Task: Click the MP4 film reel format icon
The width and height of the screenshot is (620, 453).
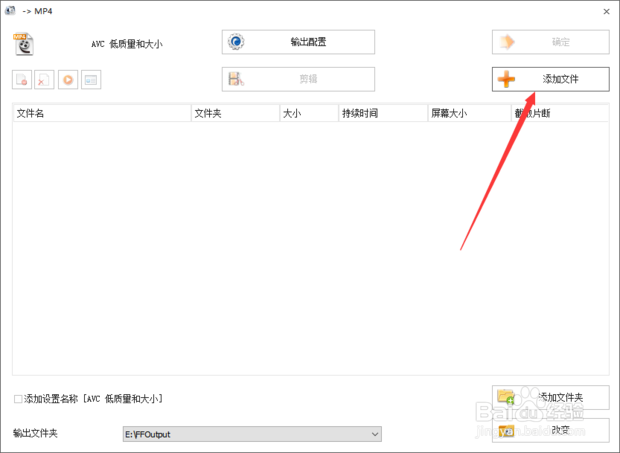Action: point(23,43)
